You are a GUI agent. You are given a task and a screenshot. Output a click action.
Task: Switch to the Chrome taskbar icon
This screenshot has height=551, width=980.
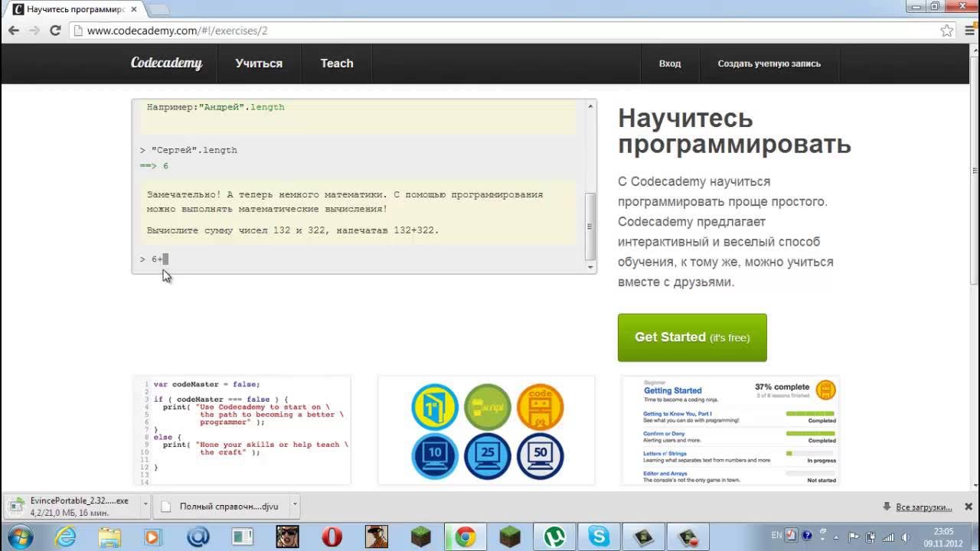[x=465, y=537]
